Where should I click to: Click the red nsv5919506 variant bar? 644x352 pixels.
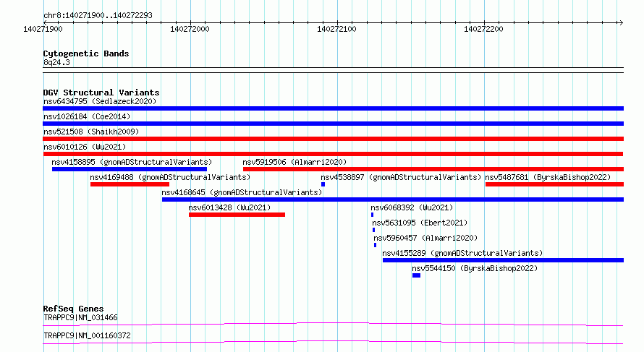pyautogui.click(x=433, y=169)
